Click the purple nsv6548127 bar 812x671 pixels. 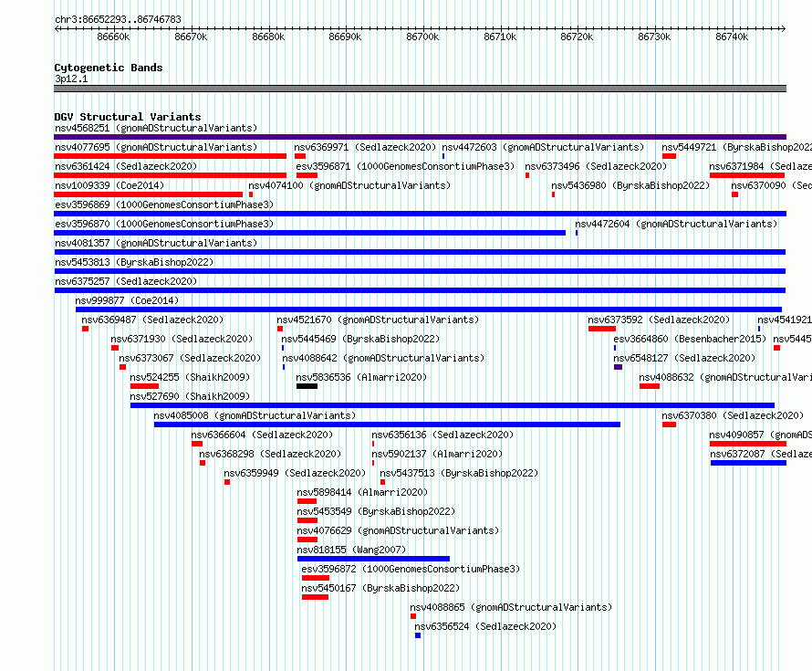click(x=618, y=367)
